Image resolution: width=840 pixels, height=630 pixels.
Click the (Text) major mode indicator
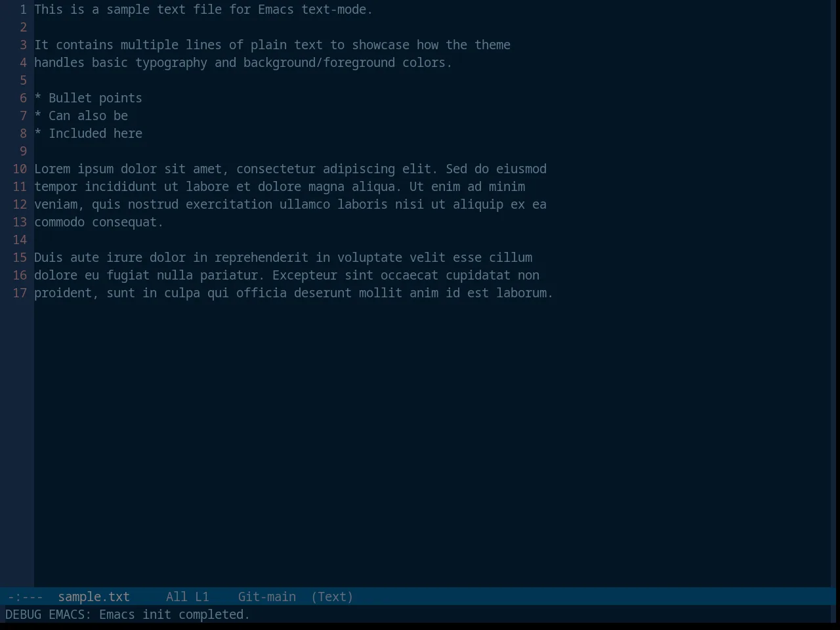tap(332, 597)
